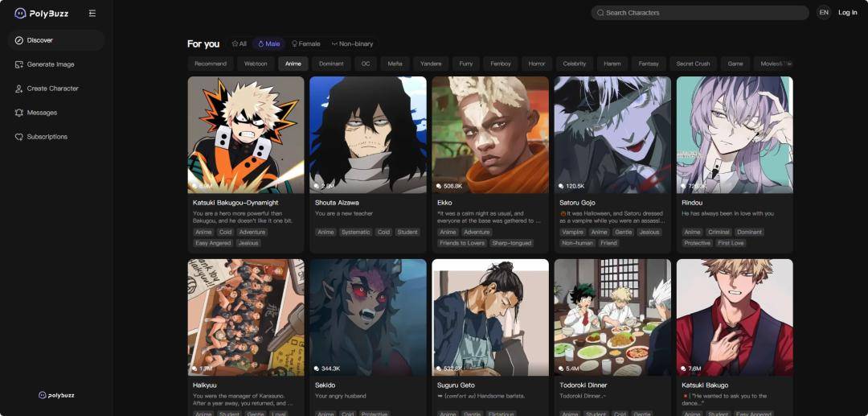Click the 7.6M chat count on Katsuki Bakugo card
Image resolution: width=868 pixels, height=416 pixels.
click(691, 369)
